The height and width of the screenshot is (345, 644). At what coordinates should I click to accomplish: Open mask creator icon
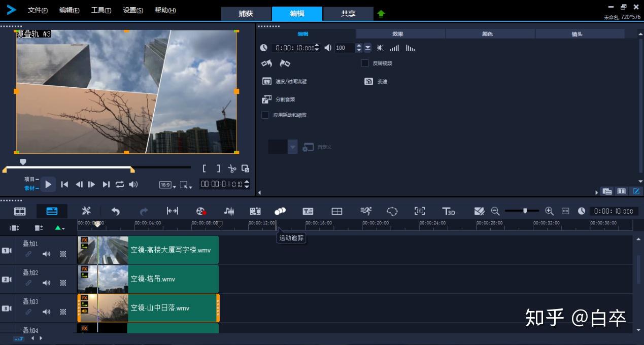[x=392, y=211]
